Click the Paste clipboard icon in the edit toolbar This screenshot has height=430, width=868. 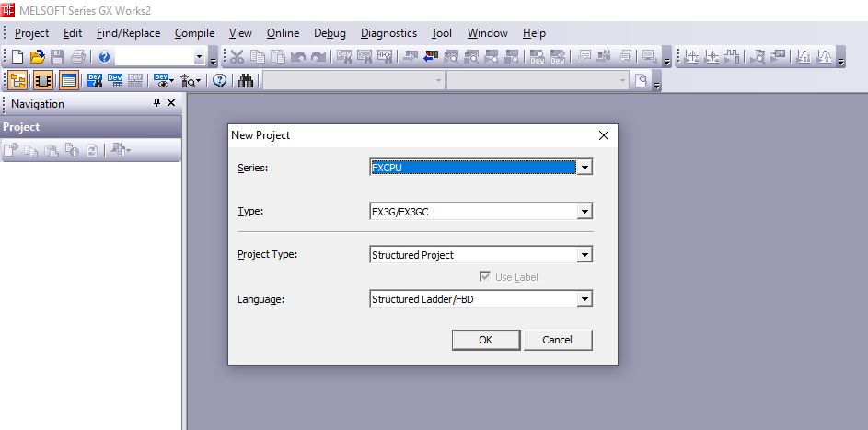coord(278,56)
